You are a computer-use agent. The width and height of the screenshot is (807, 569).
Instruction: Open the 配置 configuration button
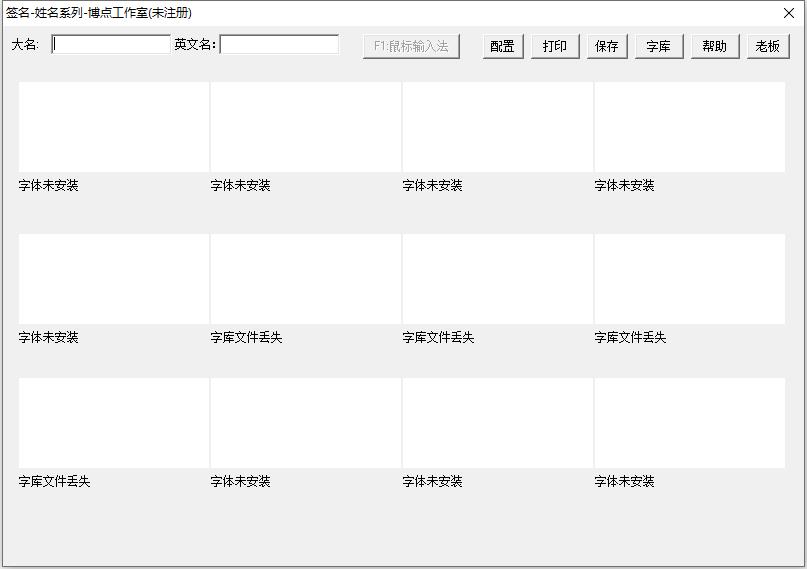point(503,46)
